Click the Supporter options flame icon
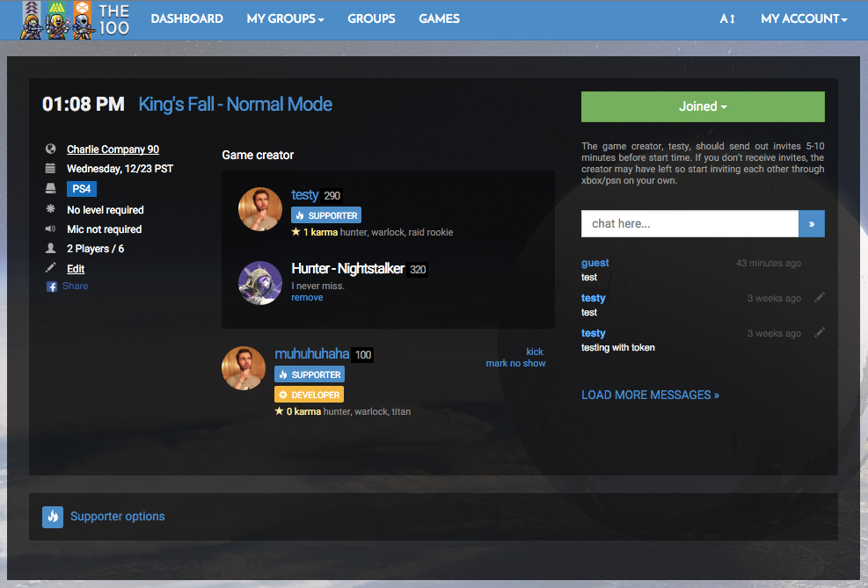 coord(53,517)
